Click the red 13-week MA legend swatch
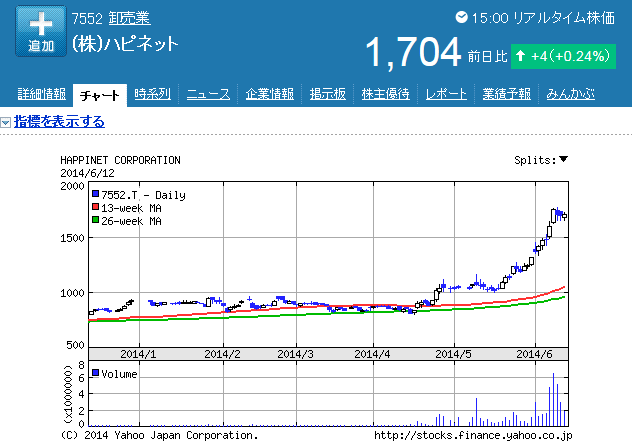This screenshot has width=632, height=441. [x=96, y=207]
